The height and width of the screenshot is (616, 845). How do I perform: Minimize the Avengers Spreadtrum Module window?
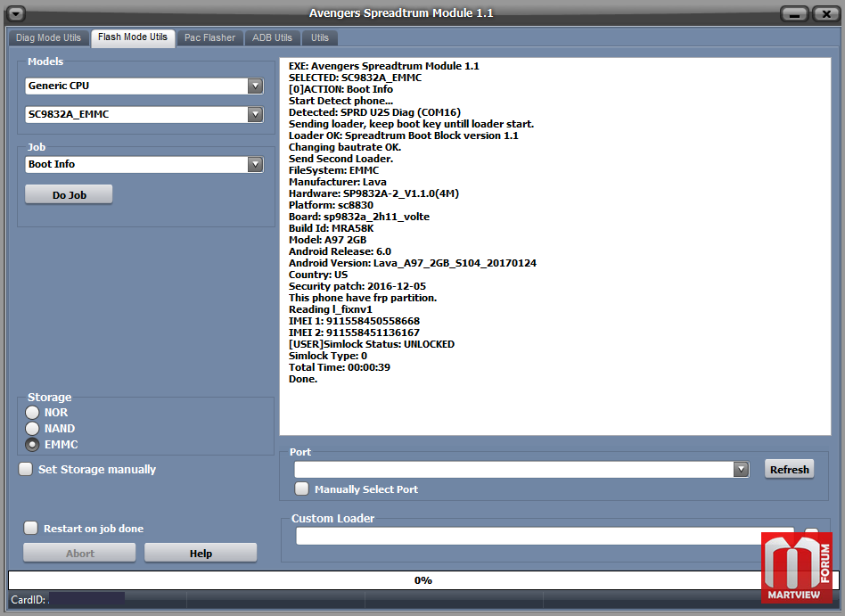794,14
